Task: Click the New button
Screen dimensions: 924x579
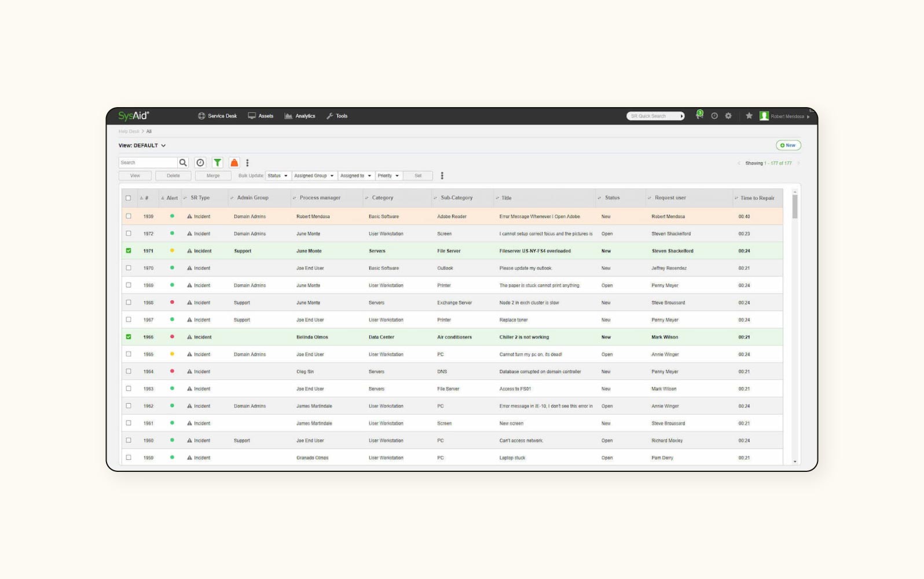Action: click(x=789, y=145)
